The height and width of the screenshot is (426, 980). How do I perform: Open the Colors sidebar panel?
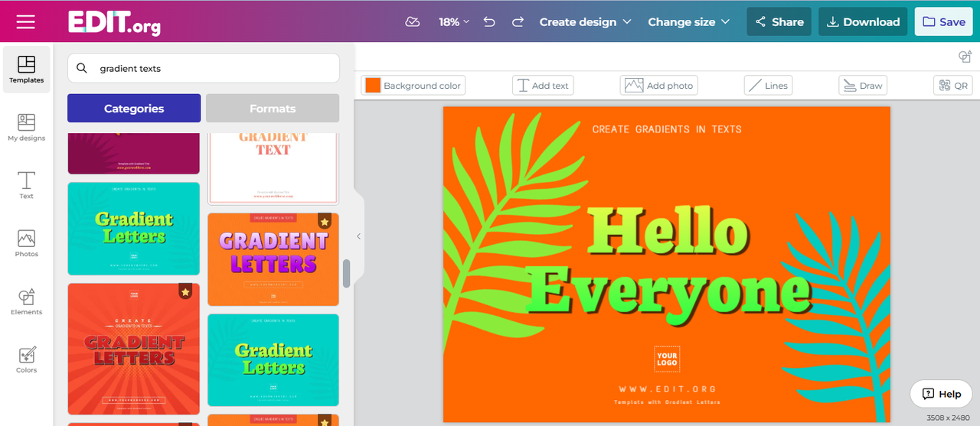pyautogui.click(x=27, y=359)
